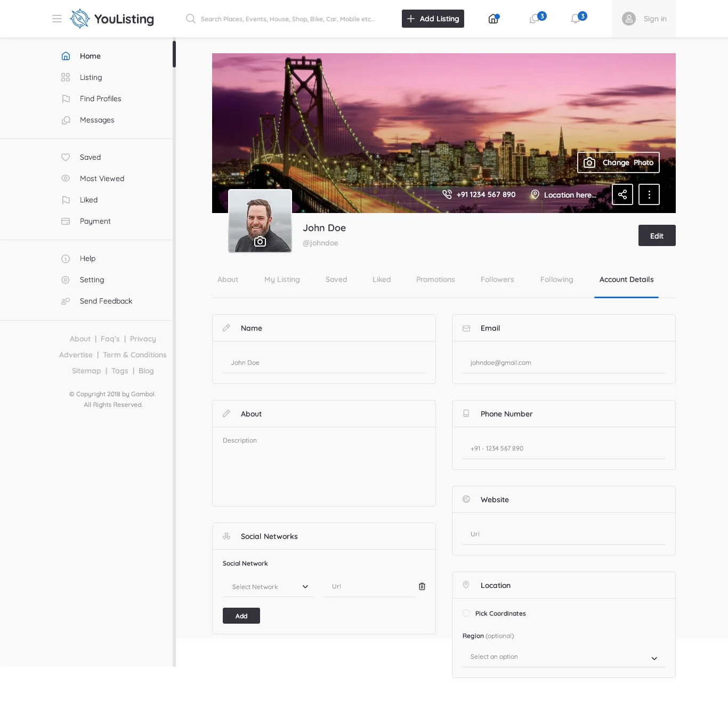Select the Pick Coordinates radio button

pos(466,614)
